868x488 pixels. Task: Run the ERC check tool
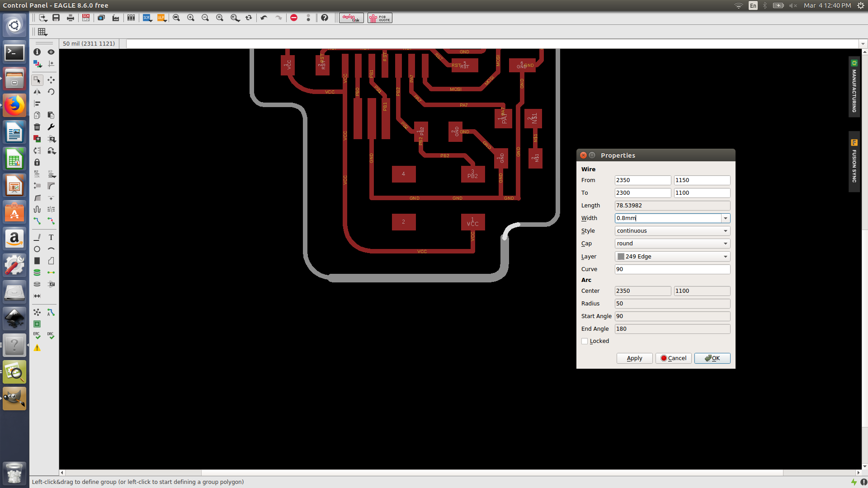pos(37,335)
